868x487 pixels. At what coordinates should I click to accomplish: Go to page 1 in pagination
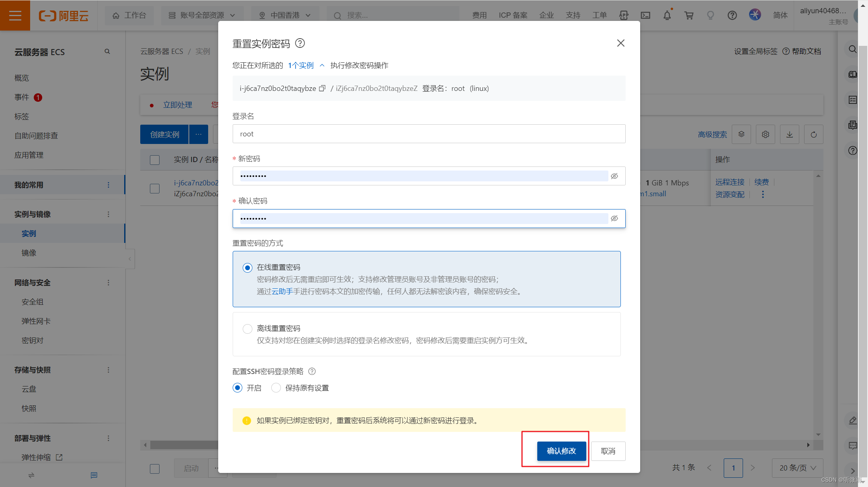pos(733,468)
